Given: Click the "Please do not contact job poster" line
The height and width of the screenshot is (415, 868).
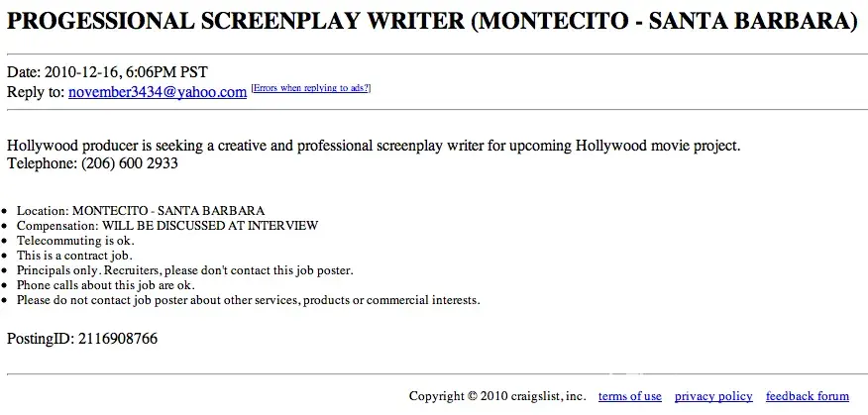Looking at the screenshot, I should coord(248,299).
